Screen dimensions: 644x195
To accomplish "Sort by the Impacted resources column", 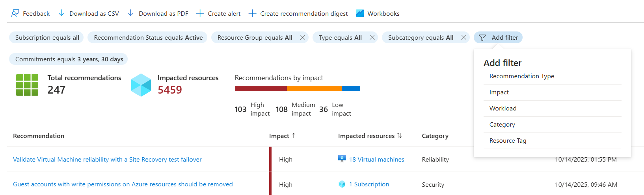I will (399, 136).
